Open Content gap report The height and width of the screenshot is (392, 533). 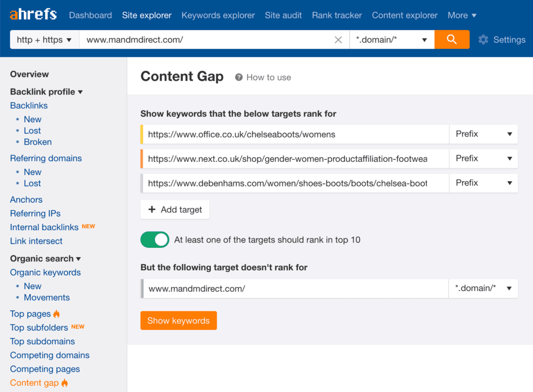pos(34,383)
